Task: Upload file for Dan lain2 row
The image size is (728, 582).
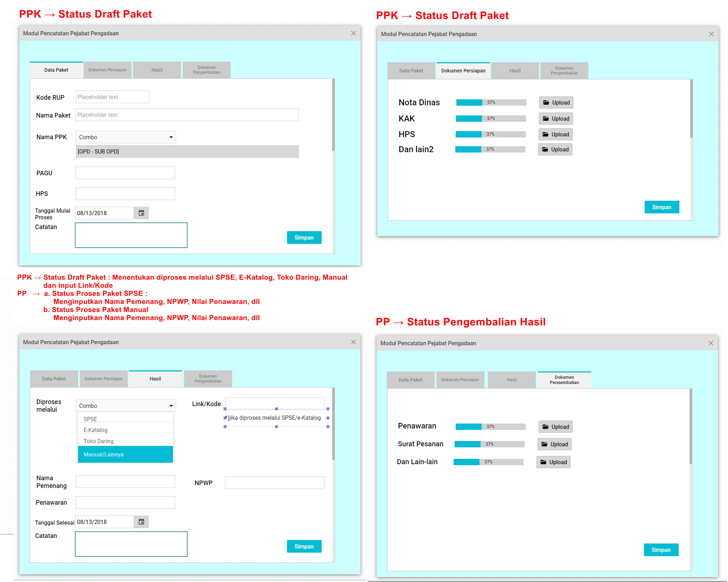Action: pyautogui.click(x=555, y=149)
